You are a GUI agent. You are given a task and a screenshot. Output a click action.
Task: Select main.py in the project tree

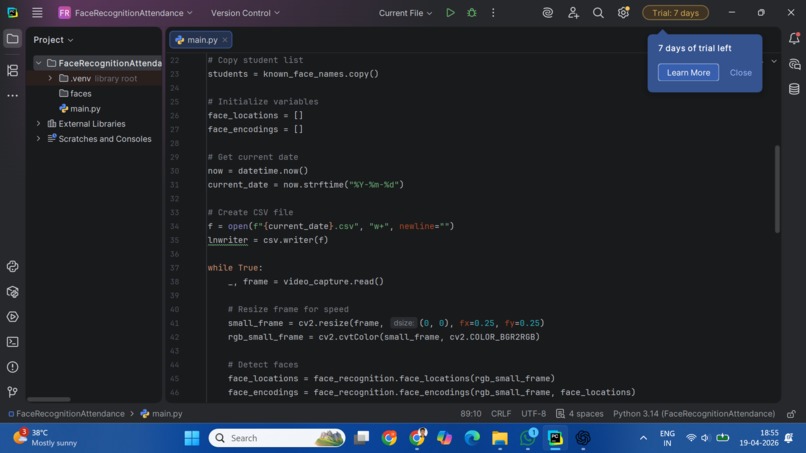(x=80, y=108)
